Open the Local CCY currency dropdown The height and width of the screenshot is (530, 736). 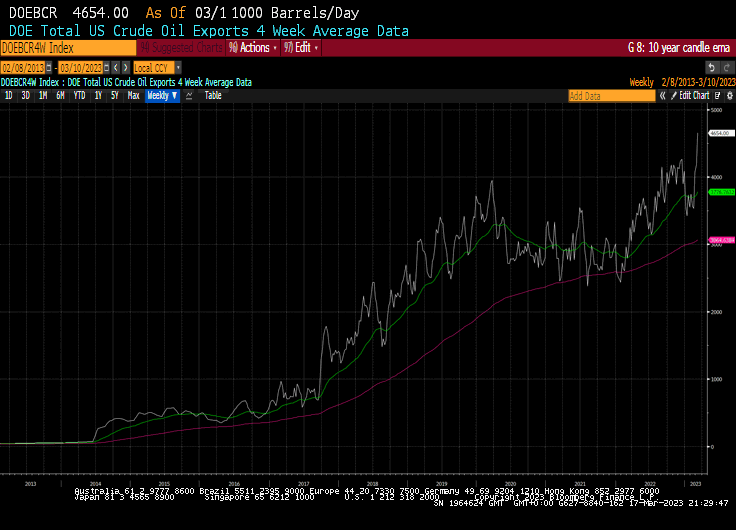click(156, 67)
